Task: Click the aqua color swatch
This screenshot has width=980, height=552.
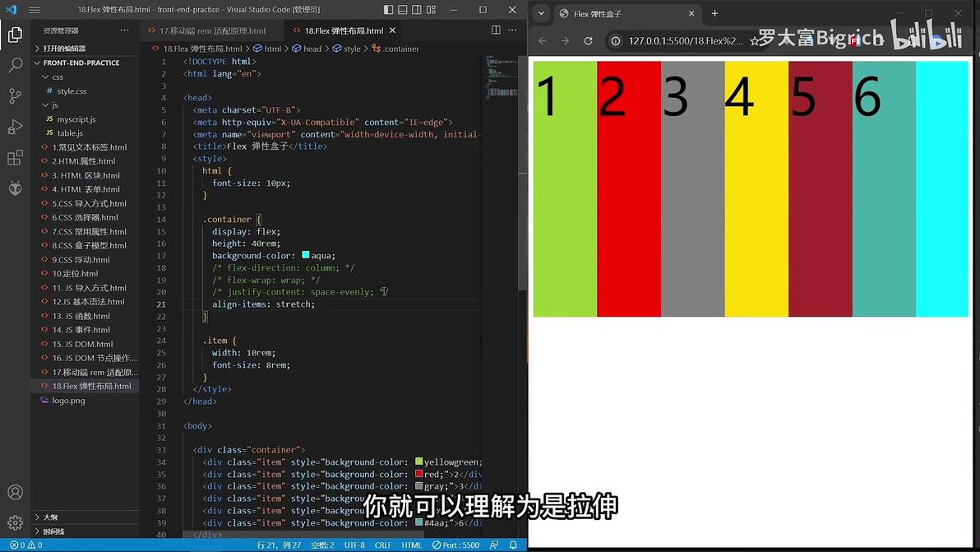Action: point(306,255)
